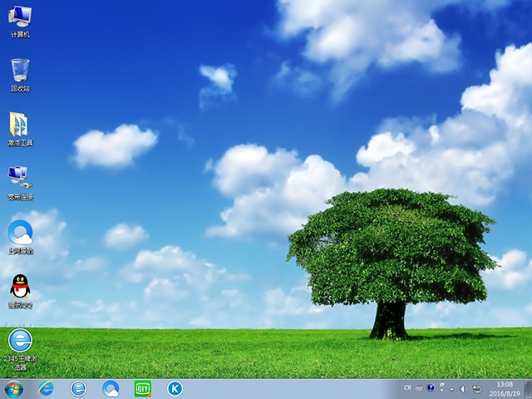This screenshot has width=532, height=399.
Task: Select the Recycle Bin desktop icon
Action: tap(20, 73)
